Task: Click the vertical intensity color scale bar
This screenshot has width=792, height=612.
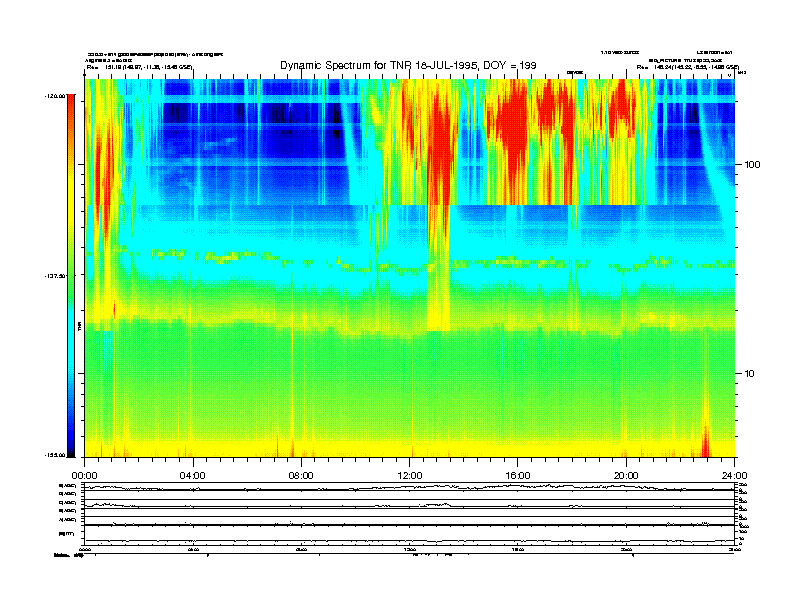Action: pos(71,275)
